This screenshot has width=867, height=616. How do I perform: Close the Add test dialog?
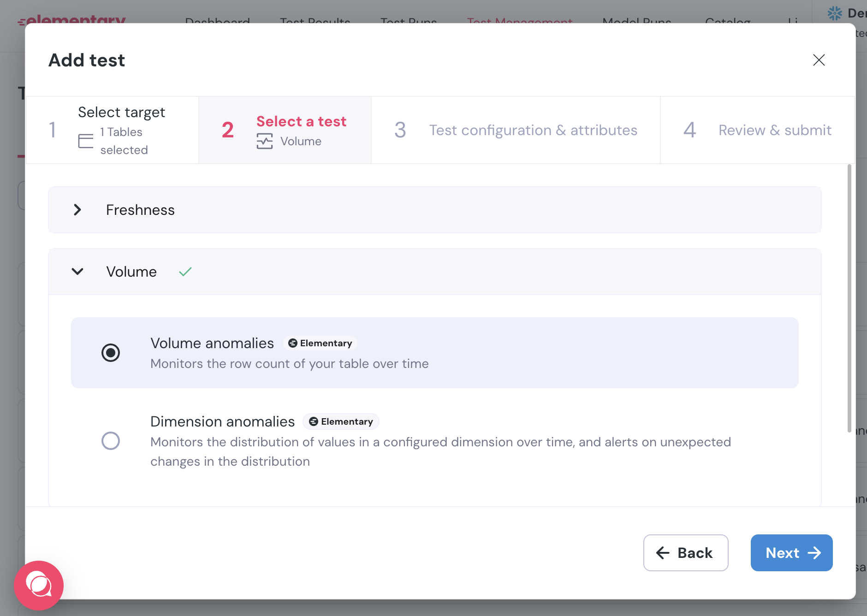(819, 60)
